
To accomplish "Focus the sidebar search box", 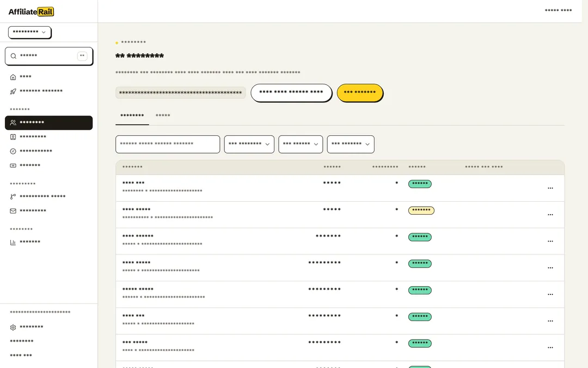I will point(49,56).
